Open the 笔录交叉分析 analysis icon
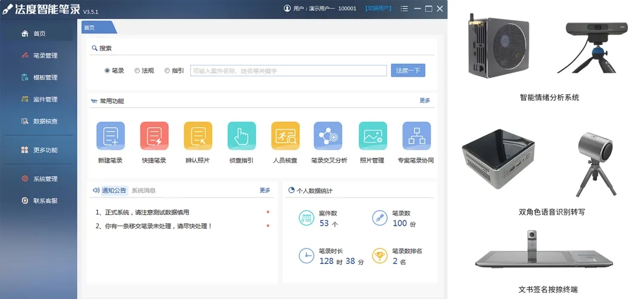The height and width of the screenshot is (299, 644). [329, 136]
